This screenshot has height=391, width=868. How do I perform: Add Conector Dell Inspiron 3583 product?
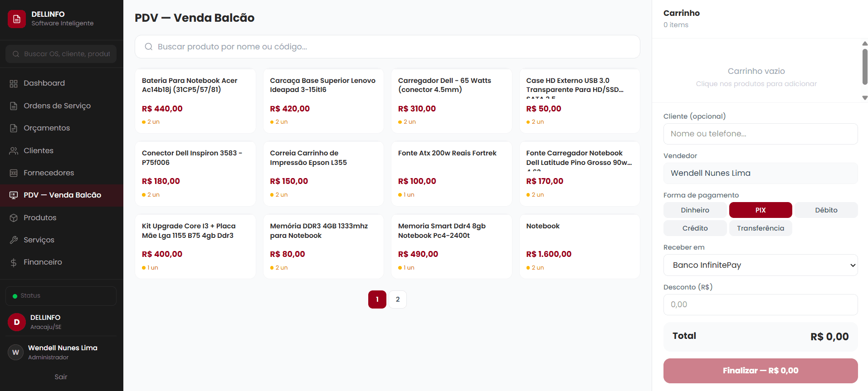coord(195,174)
